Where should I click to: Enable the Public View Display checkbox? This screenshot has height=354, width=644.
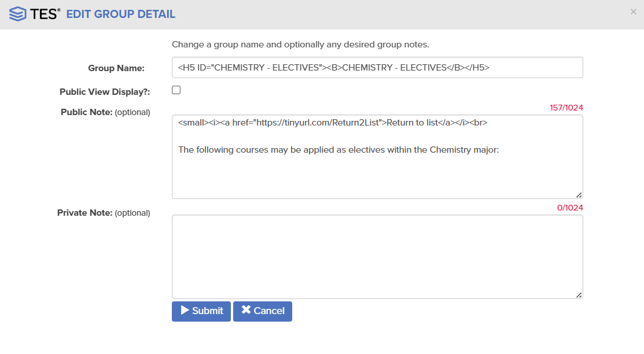tap(176, 90)
